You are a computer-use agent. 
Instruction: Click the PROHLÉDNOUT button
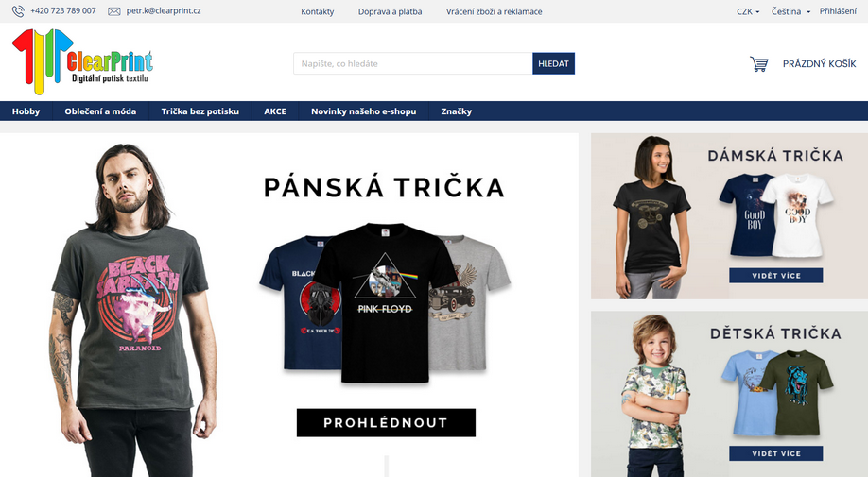[386, 423]
